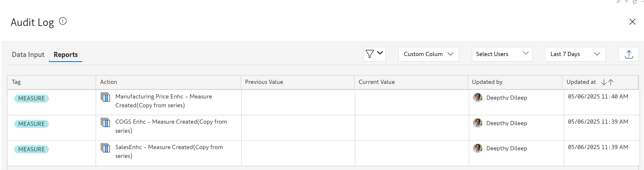Click the measure icon for Manufacturing Price Enhc
The width and height of the screenshot is (644, 170).
click(105, 97)
